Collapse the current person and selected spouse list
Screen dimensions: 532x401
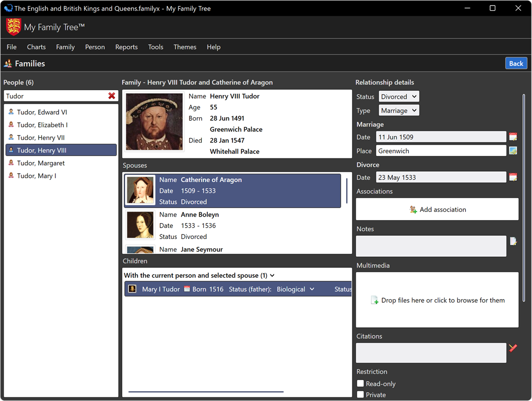coord(272,275)
